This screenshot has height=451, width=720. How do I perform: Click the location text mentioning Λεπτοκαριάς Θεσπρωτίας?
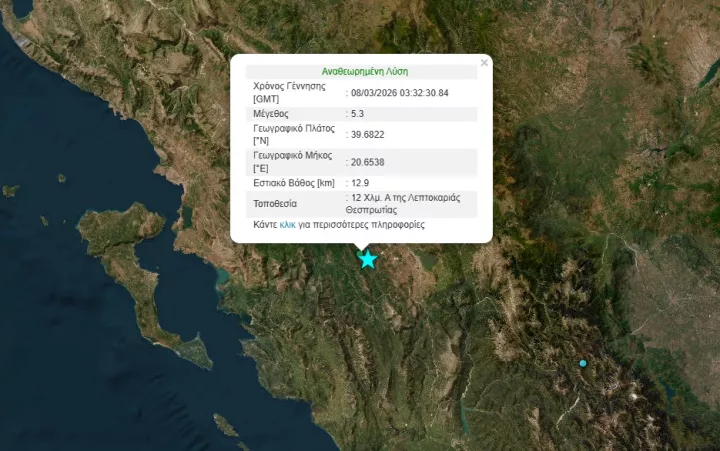pyautogui.click(x=405, y=204)
